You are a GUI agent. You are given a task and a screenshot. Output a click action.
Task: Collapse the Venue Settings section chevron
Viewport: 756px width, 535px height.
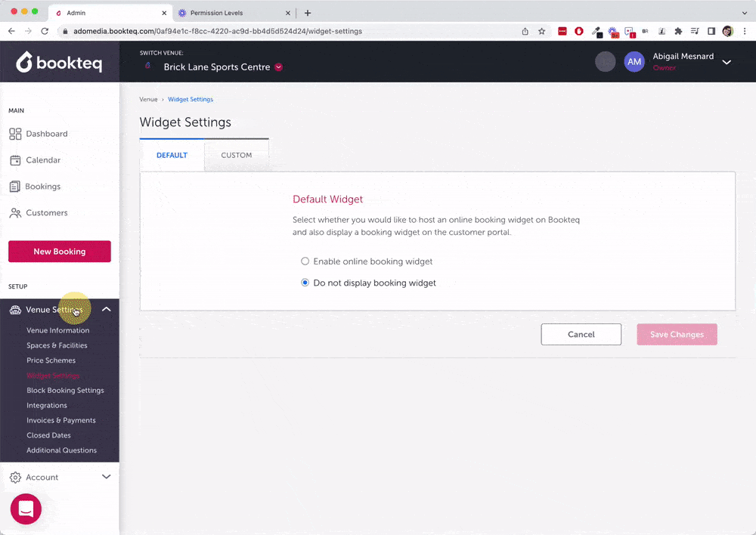(106, 309)
